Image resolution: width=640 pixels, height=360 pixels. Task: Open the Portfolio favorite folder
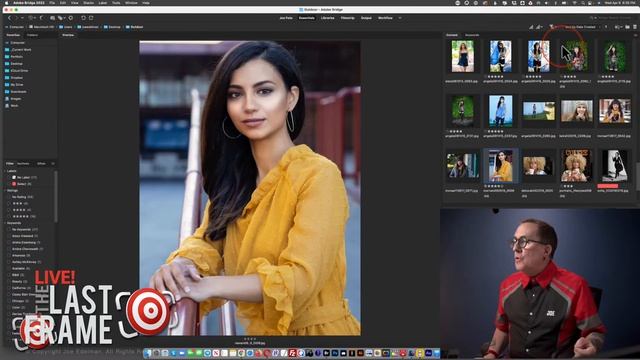click(16, 57)
